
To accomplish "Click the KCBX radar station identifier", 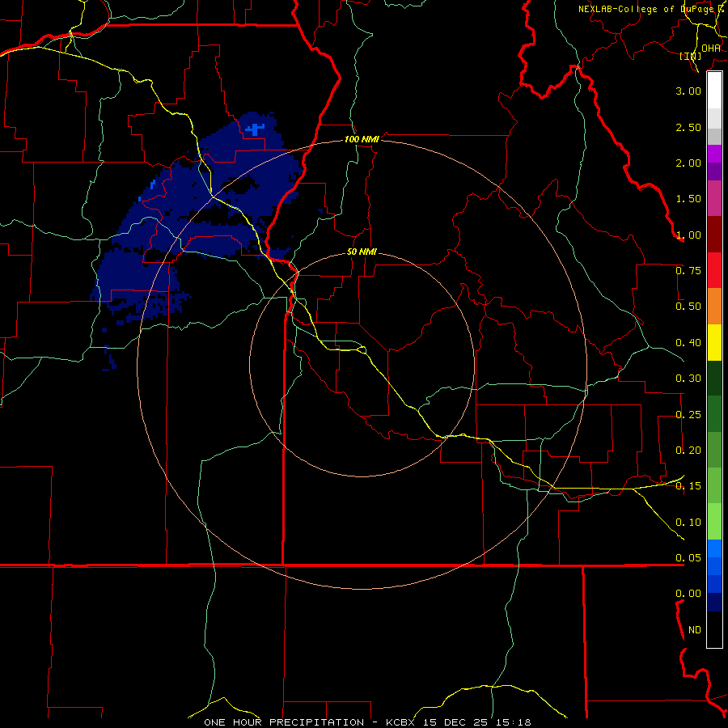I will pos(400,722).
